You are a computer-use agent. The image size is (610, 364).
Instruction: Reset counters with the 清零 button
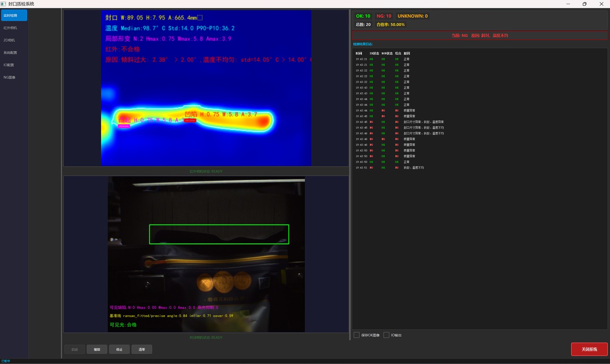tap(142, 349)
